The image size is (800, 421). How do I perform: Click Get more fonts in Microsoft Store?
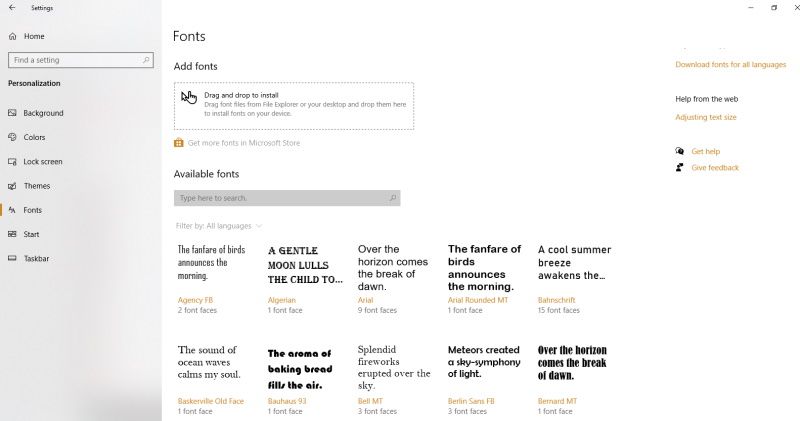pos(244,143)
